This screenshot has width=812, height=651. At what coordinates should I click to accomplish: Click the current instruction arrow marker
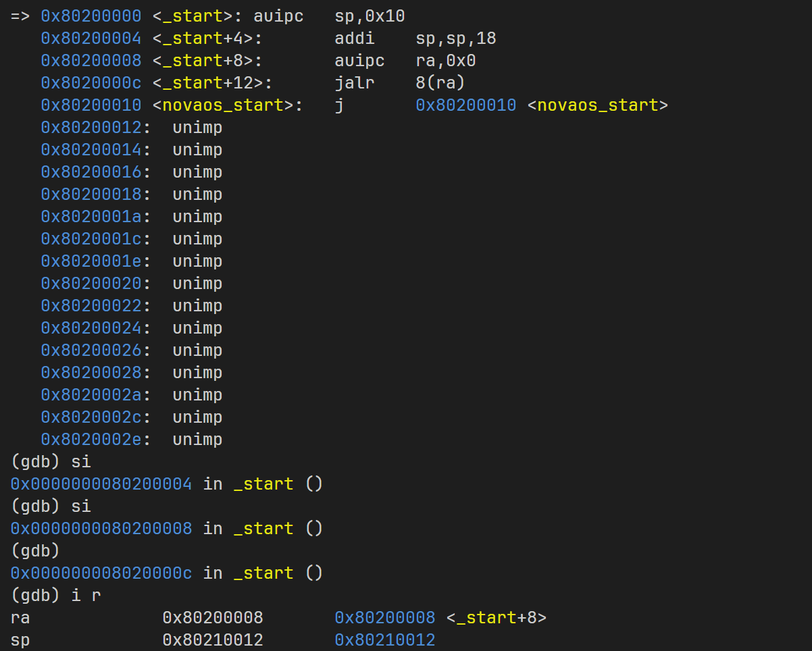click(20, 16)
